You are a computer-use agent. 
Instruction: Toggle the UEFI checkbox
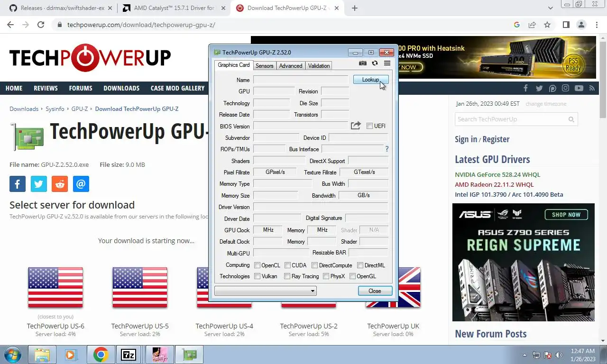(x=370, y=126)
